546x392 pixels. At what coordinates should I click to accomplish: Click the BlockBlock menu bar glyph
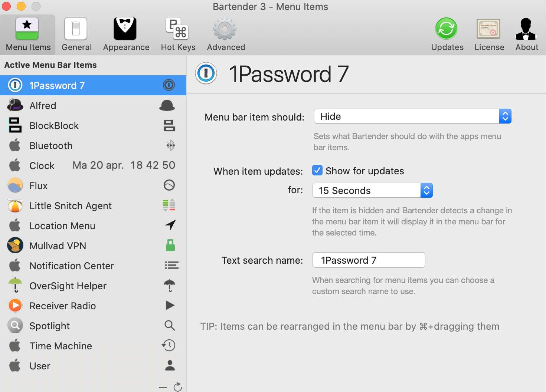tap(169, 126)
